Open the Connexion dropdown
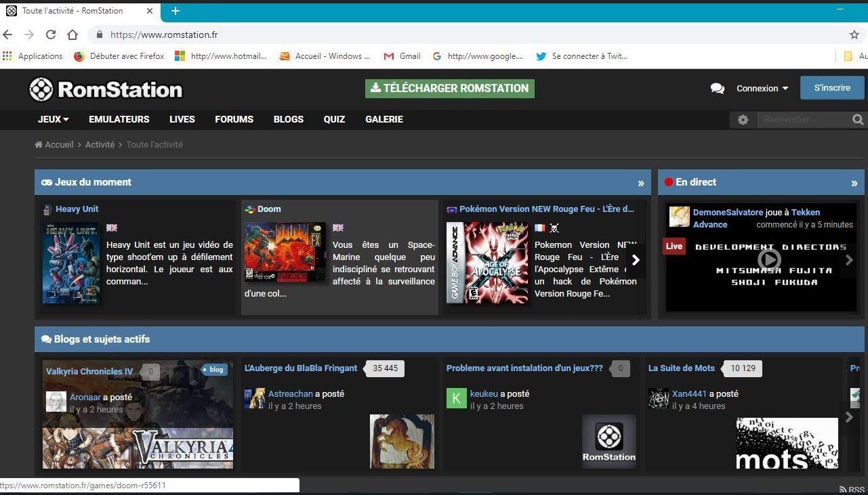Image resolution: width=868 pixels, height=495 pixels. pos(763,89)
